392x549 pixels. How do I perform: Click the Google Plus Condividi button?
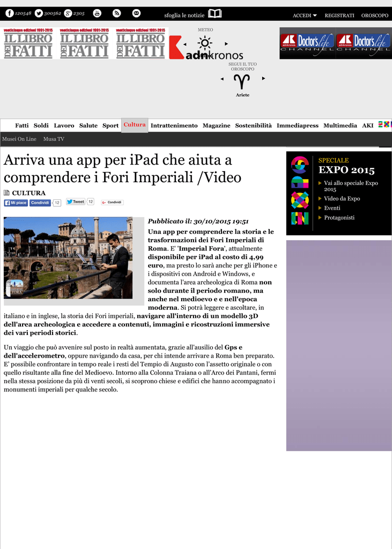click(x=112, y=202)
